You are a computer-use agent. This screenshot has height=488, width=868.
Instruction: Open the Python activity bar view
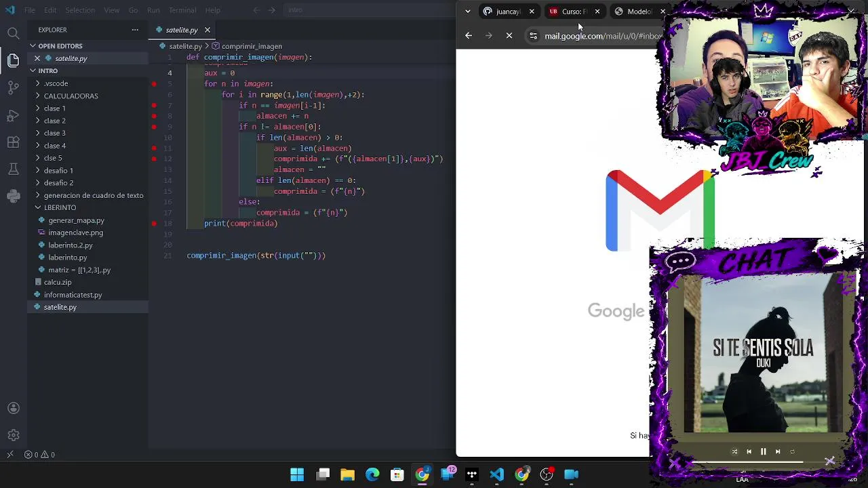tap(13, 197)
